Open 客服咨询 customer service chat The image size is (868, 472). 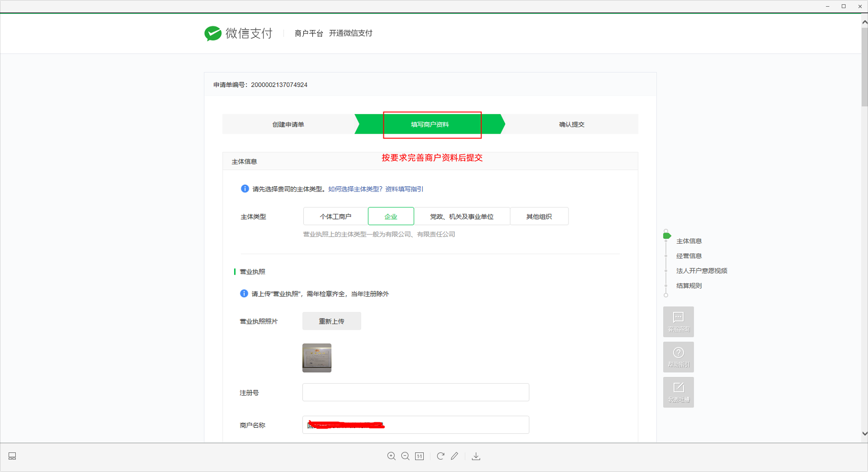[x=678, y=322]
